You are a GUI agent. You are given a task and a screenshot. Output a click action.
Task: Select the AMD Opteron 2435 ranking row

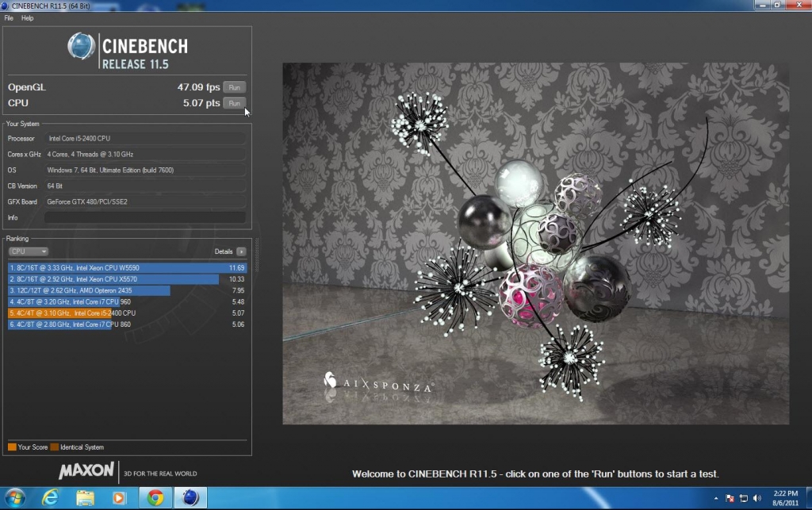[89, 291]
